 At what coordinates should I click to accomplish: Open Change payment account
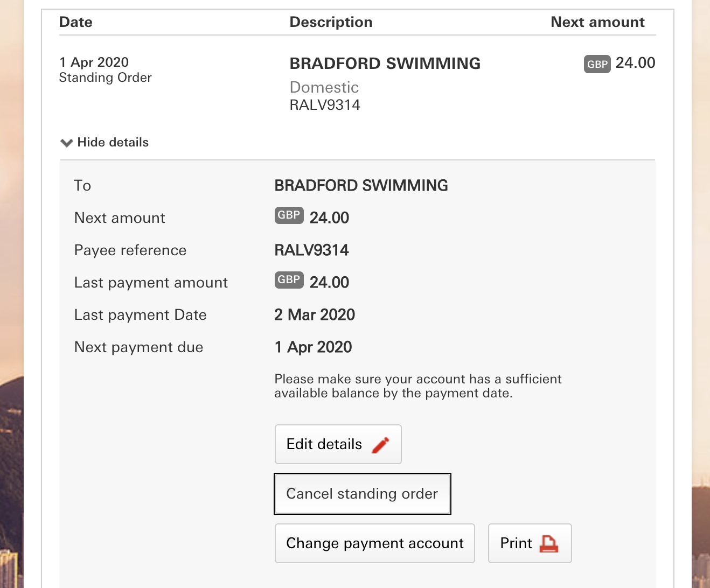coord(374,543)
